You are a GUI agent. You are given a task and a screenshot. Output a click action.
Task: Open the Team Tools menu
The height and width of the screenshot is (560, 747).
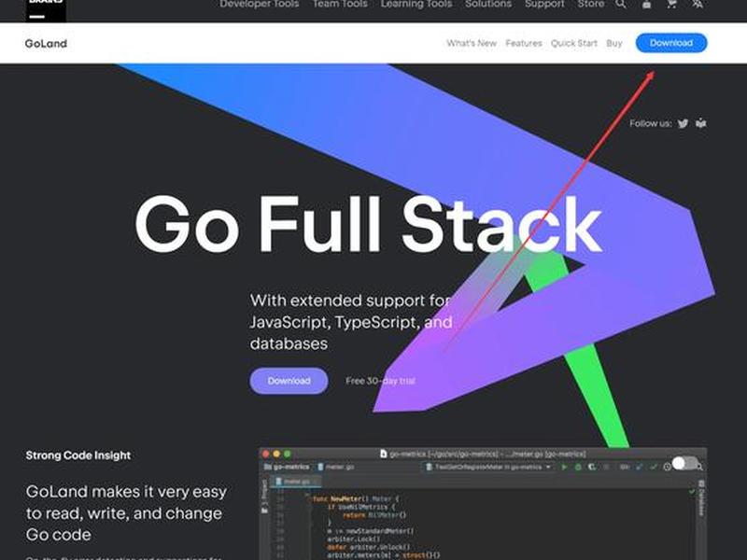340,5
